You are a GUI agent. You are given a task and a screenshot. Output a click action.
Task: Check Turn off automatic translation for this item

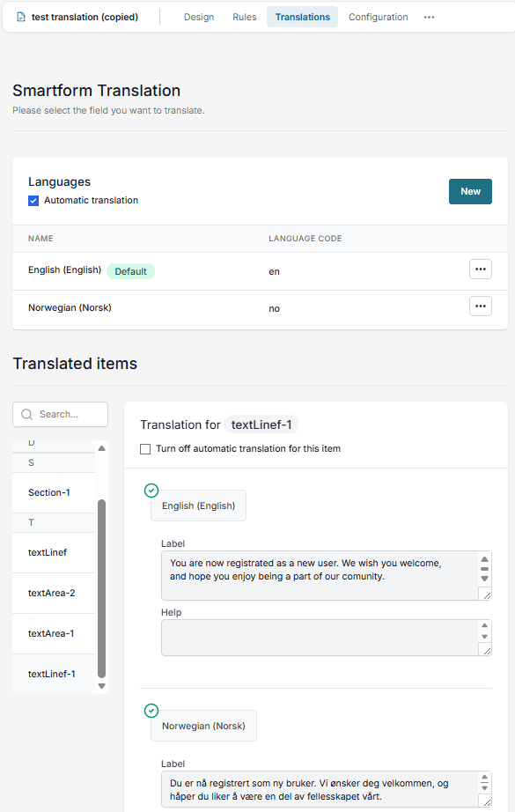point(145,449)
